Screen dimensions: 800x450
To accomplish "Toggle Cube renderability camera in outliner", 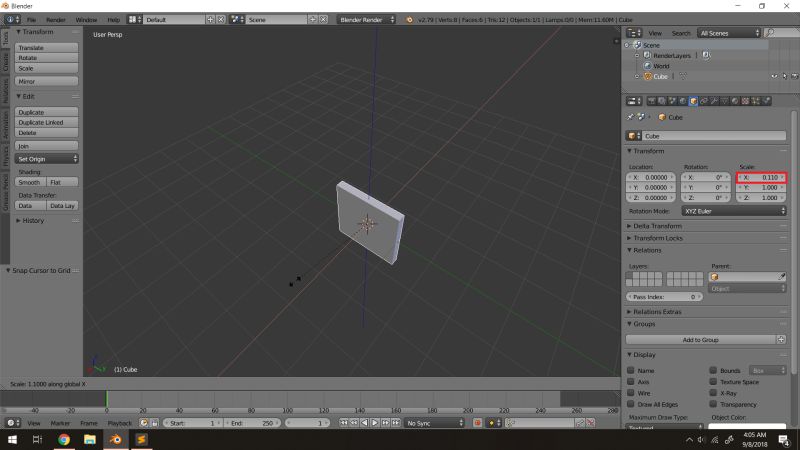I will (x=794, y=76).
